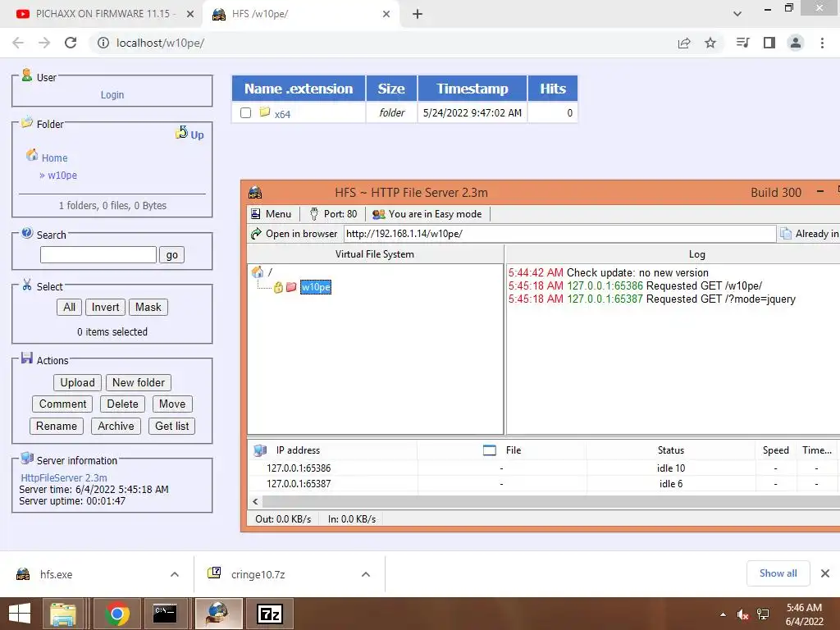Click the Comment action button
This screenshot has height=630, width=840.
pos(62,404)
